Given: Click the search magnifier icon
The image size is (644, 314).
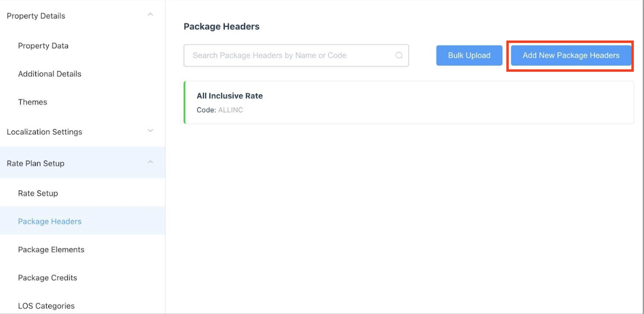Looking at the screenshot, I should coord(398,55).
